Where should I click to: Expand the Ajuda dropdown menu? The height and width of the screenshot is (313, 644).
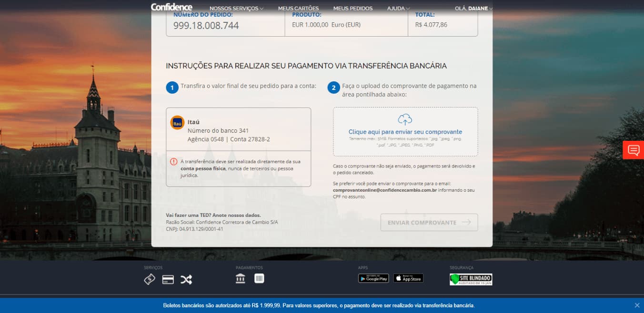tap(398, 8)
